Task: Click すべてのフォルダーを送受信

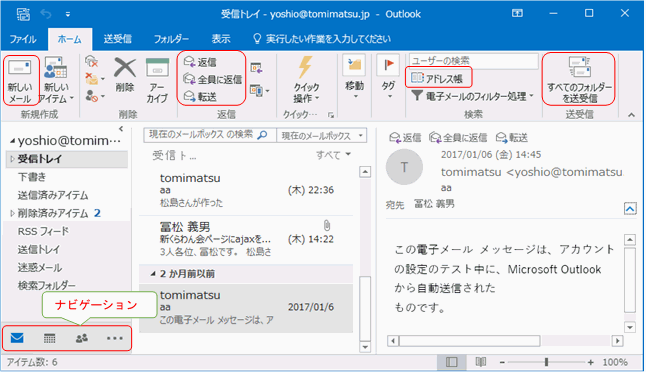Action: (x=578, y=79)
